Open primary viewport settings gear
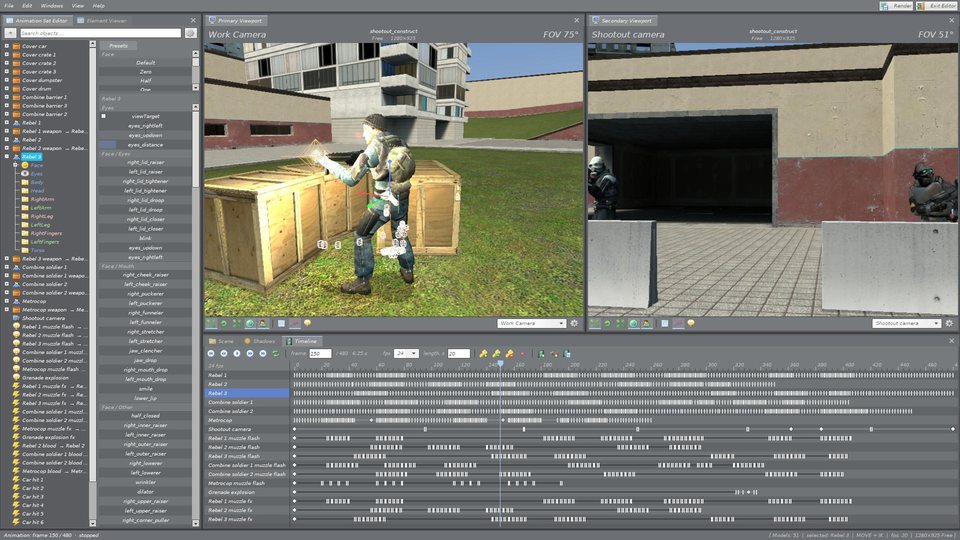This screenshot has height=540, width=960. point(574,323)
